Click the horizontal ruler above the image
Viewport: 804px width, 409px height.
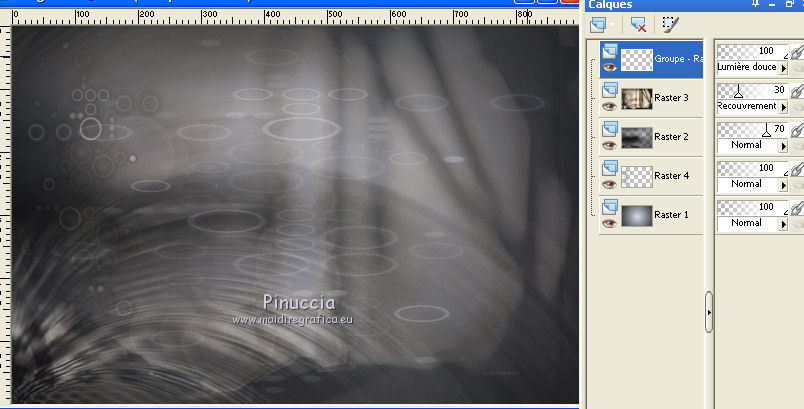coord(295,17)
